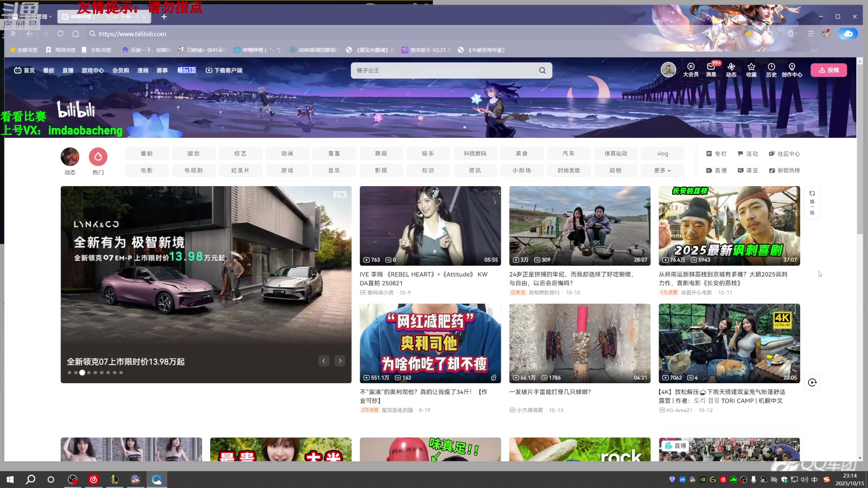Open the 番剧 menu in the top navigation
Image resolution: width=868 pixels, height=488 pixels.
click(50, 70)
